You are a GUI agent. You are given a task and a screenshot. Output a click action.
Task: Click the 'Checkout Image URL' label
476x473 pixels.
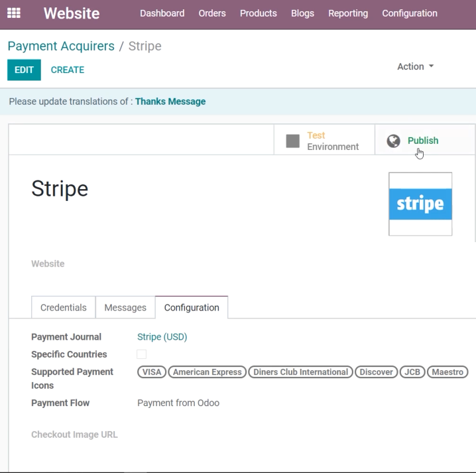[x=74, y=435]
